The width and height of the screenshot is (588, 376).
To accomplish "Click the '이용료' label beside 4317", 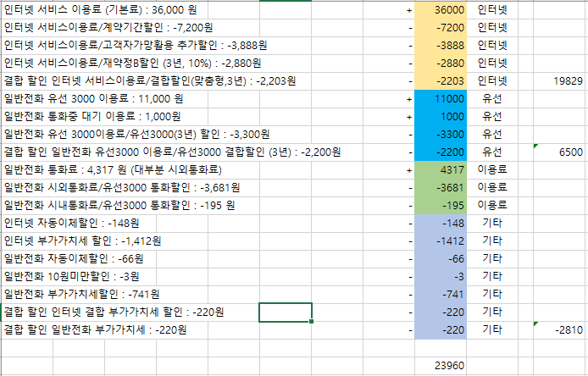I will click(493, 169).
